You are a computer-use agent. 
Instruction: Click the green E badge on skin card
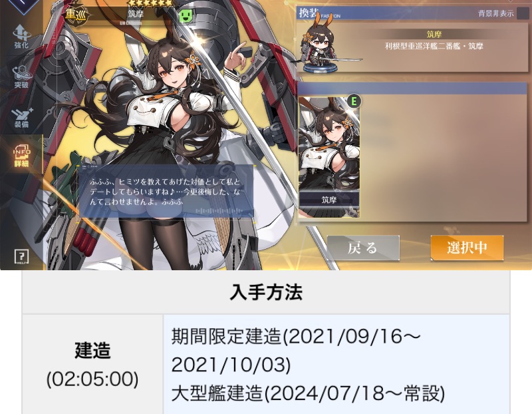point(354,101)
